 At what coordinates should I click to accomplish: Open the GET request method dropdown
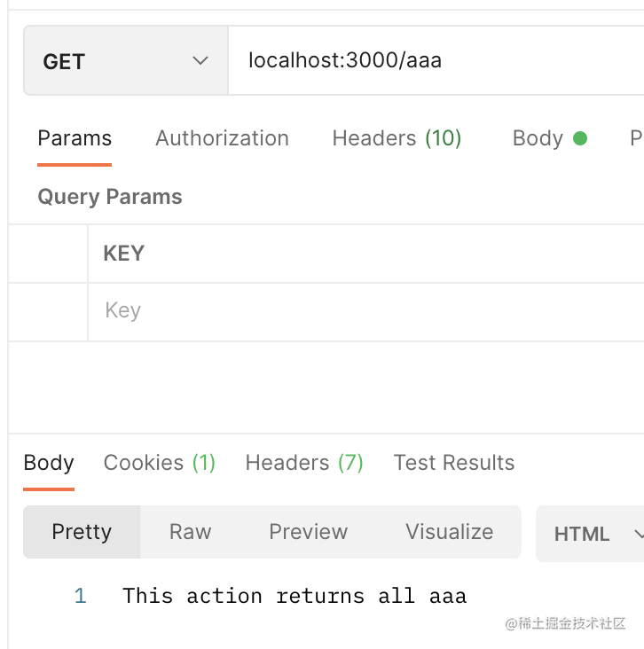(125, 61)
